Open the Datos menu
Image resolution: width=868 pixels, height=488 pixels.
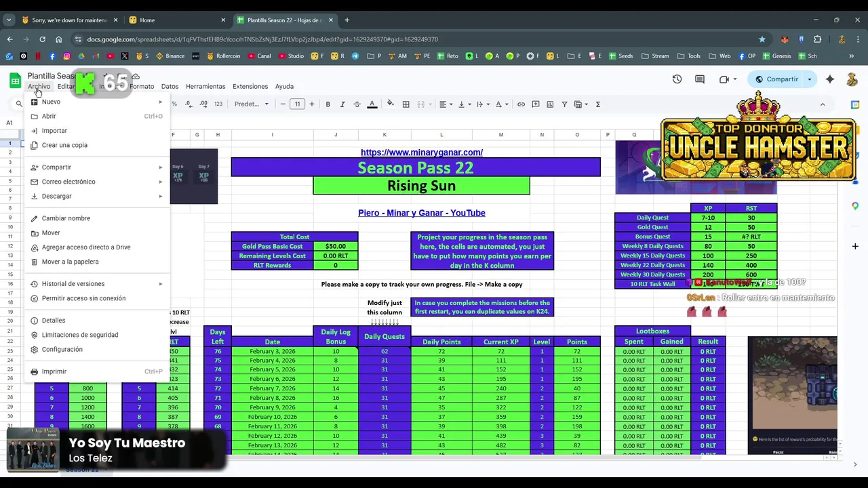click(x=170, y=86)
